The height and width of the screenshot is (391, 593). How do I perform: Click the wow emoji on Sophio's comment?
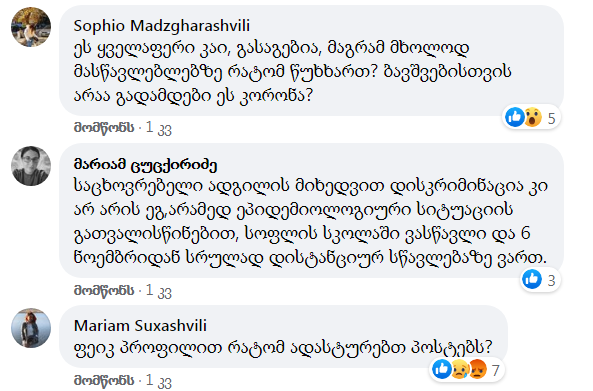(x=533, y=117)
